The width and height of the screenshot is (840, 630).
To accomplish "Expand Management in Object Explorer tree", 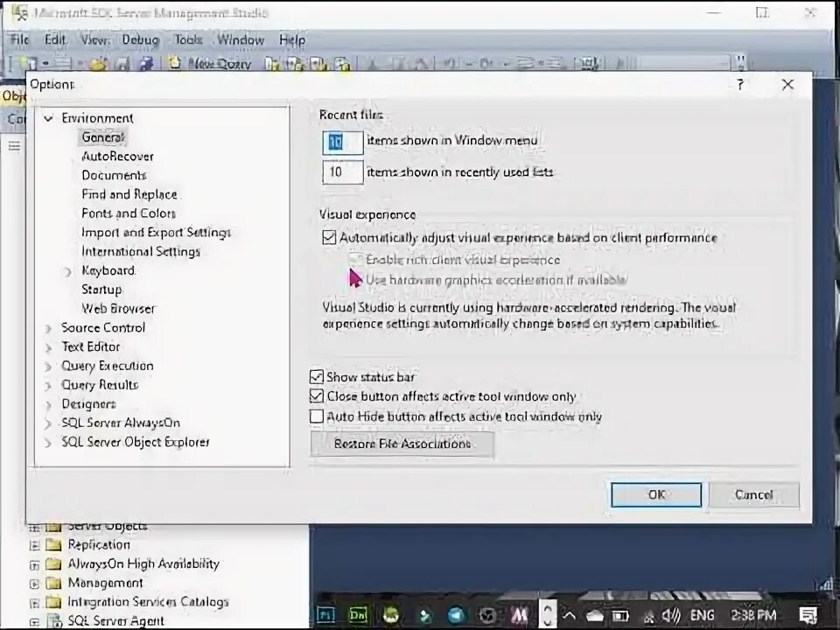I will 34,584.
